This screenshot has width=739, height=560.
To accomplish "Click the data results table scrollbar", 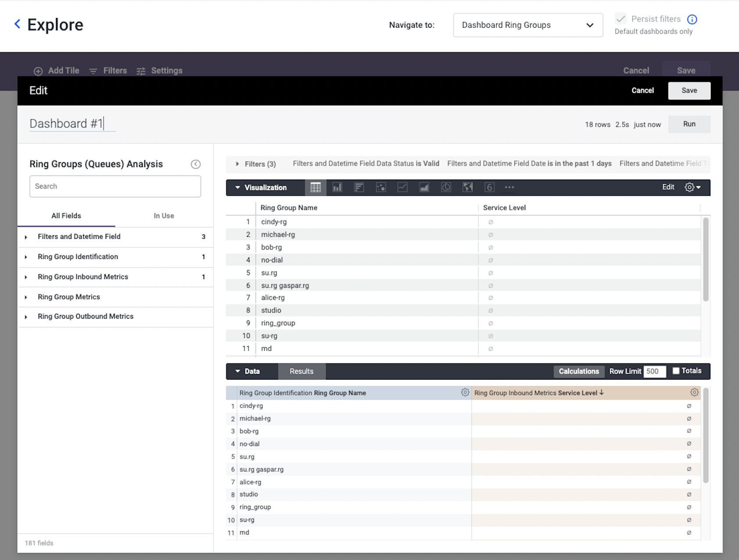I will click(x=706, y=435).
